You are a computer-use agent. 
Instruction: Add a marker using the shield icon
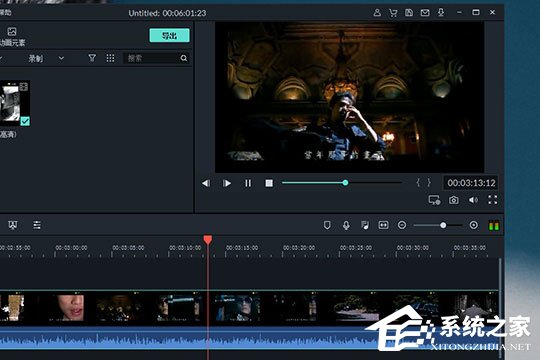[327, 225]
